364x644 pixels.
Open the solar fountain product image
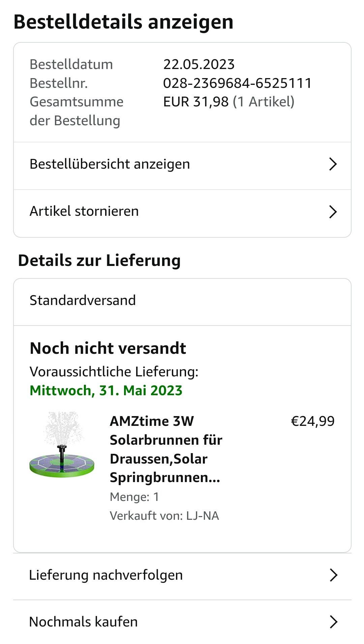62,445
